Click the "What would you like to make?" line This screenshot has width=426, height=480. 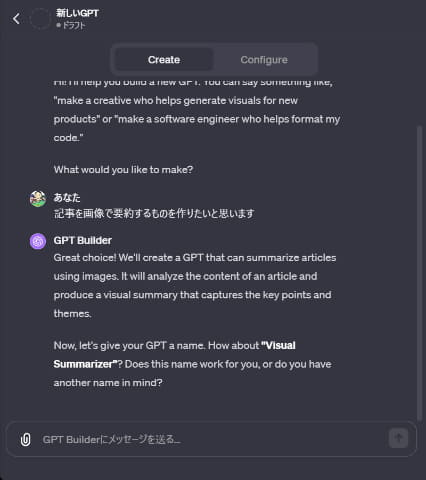123,170
